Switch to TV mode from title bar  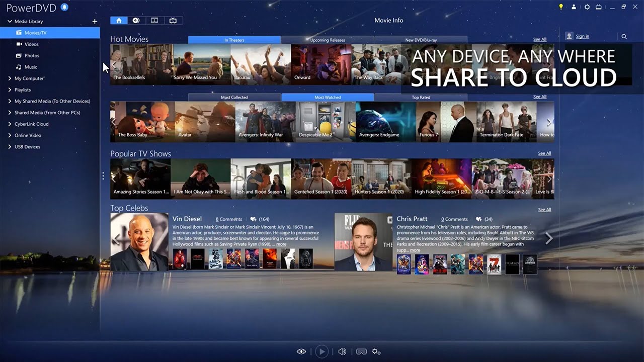tap(599, 7)
